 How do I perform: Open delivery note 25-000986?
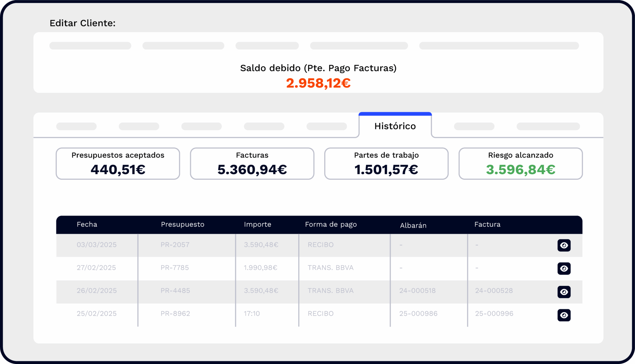coord(418,314)
